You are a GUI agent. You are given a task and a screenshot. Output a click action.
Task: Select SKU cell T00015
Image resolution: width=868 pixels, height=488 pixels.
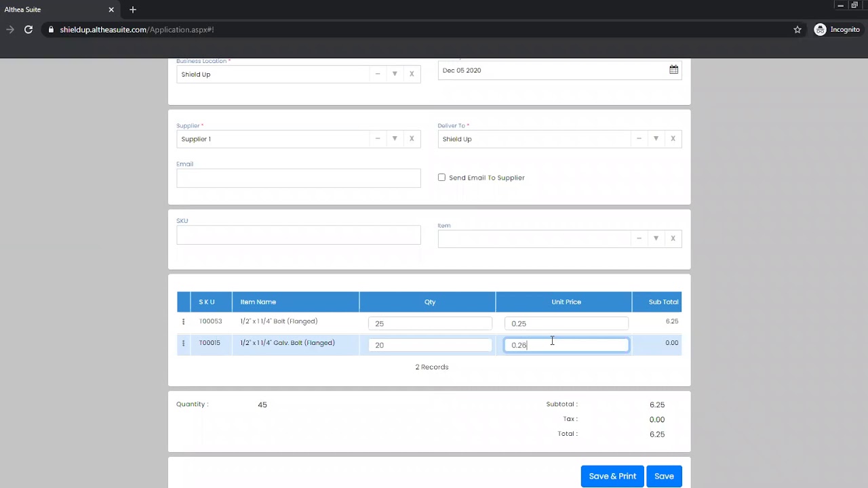[210, 343]
